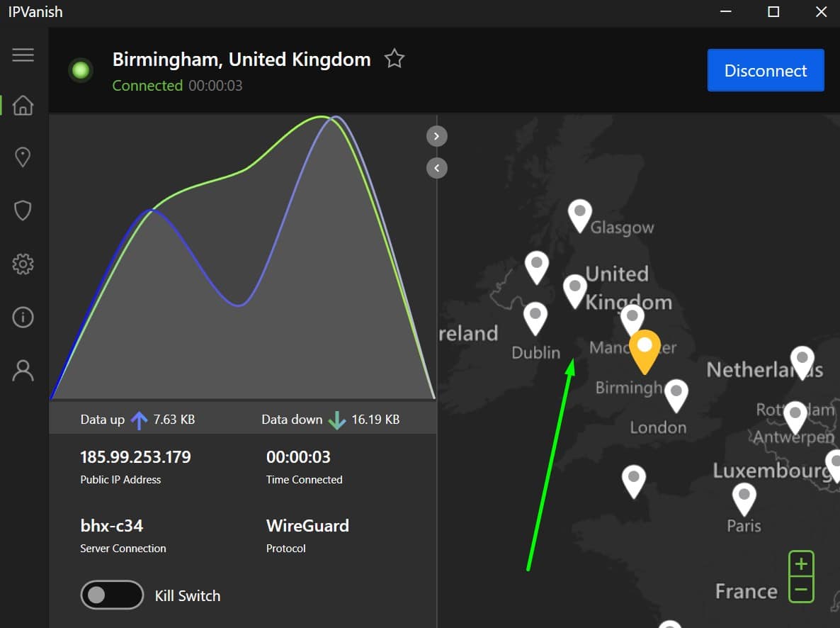Screen dimensions: 840x628
Task: Click the Kill Switch label
Action: click(x=188, y=595)
